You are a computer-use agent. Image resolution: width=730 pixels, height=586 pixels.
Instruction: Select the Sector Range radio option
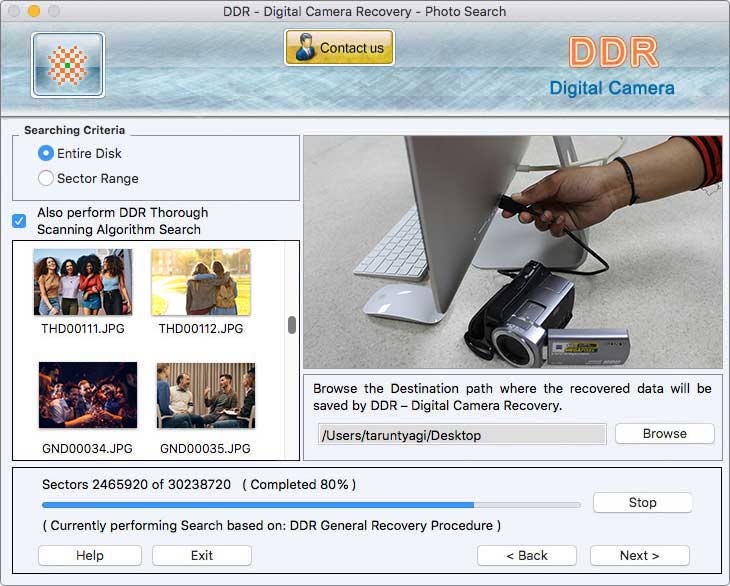(x=46, y=178)
